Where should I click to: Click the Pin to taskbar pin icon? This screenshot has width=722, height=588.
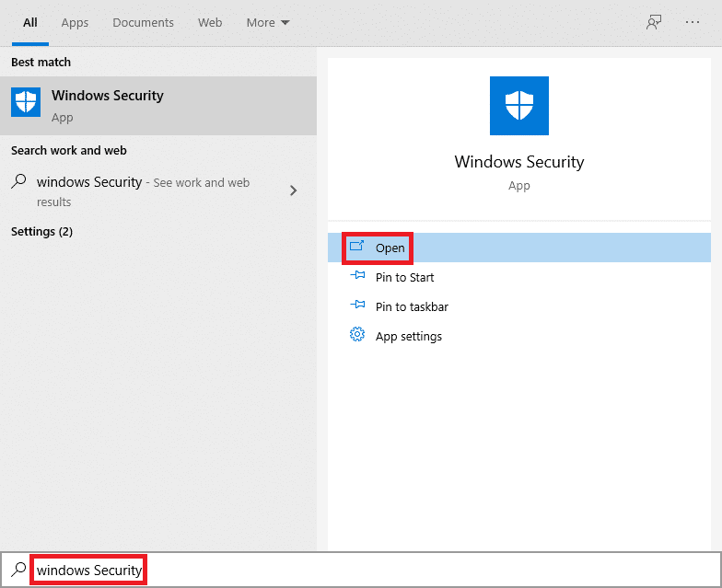(x=357, y=306)
